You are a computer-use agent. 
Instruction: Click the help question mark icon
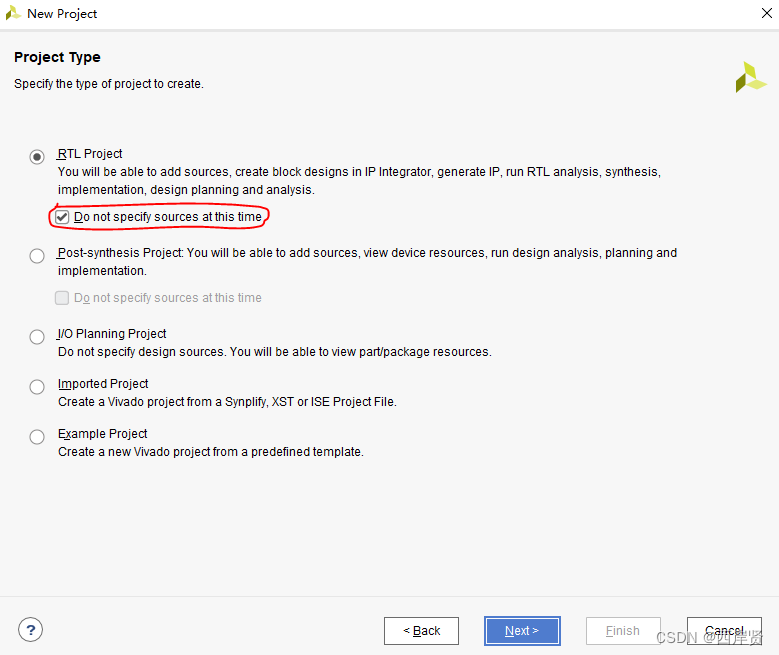[x=30, y=630]
